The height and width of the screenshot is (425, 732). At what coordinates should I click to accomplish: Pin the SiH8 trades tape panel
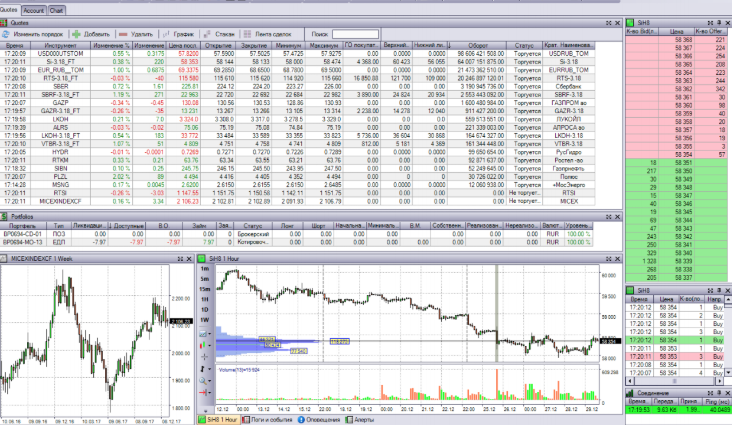[x=719, y=290]
